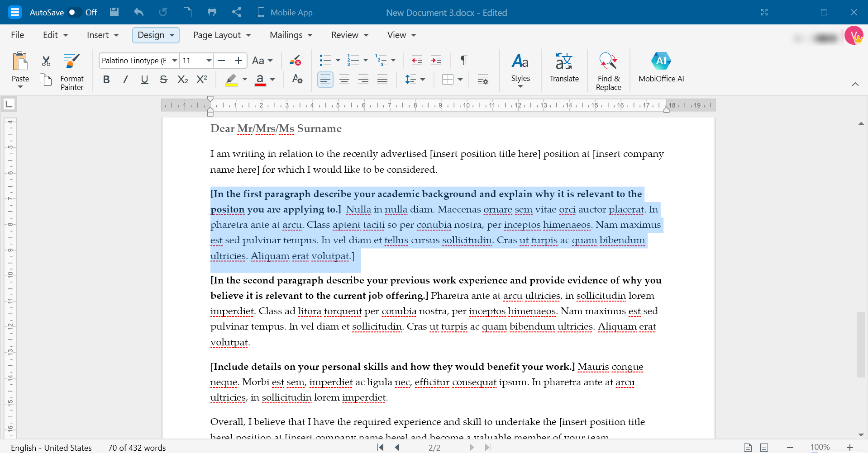Click the Mobile App button
This screenshot has width=868, height=453.
click(285, 12)
